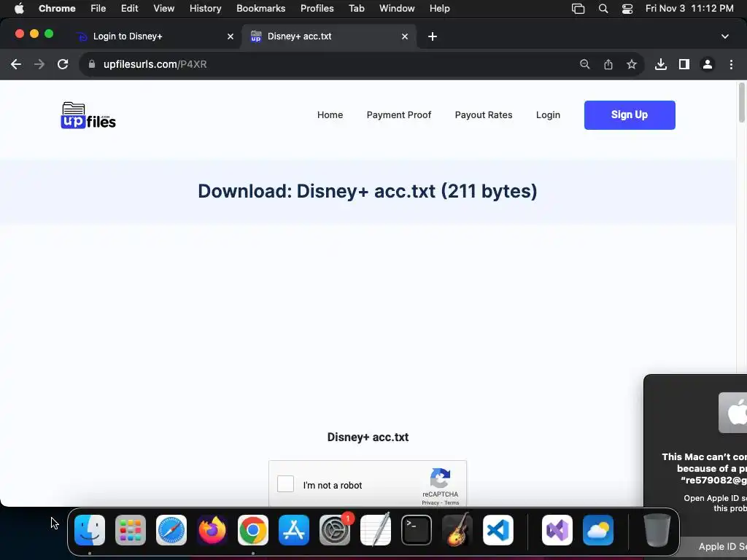The height and width of the screenshot is (560, 747).
Task: Open the Profiles menu
Action: [317, 9]
